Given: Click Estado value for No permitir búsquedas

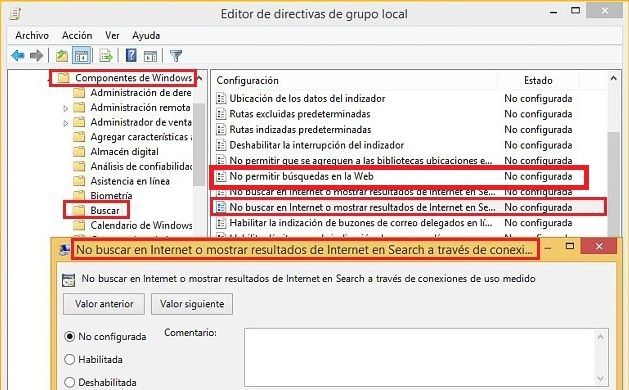Looking at the screenshot, I should 538,176.
